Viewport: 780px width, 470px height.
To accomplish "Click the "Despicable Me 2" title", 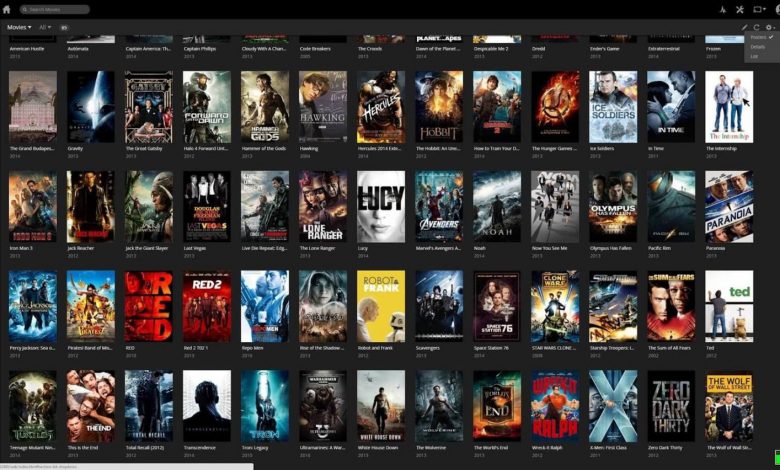I will pyautogui.click(x=491, y=49).
